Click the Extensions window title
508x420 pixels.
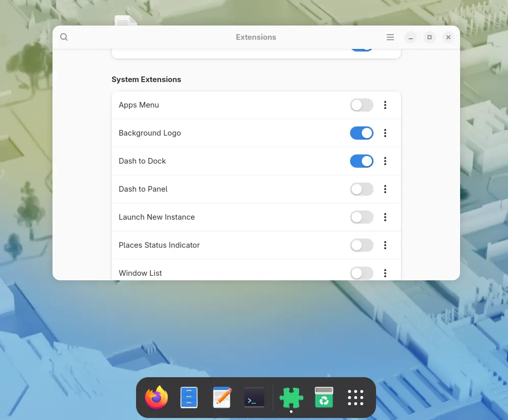tap(256, 37)
